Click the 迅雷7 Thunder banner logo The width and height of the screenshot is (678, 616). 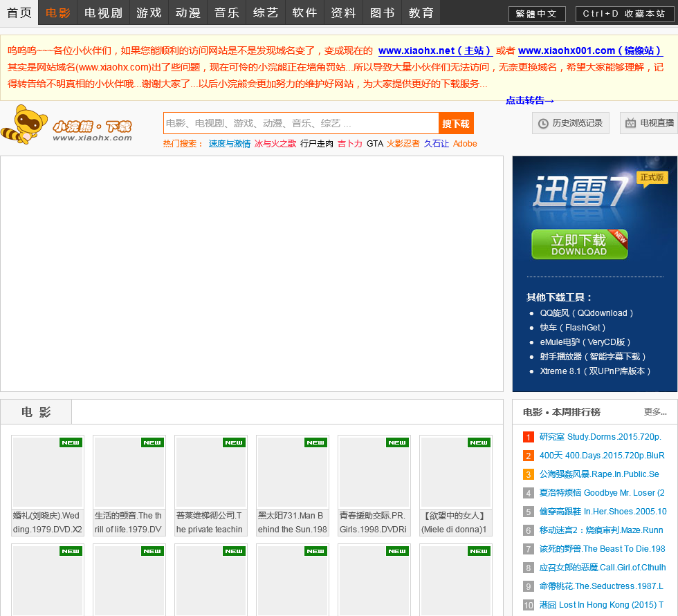[x=582, y=191]
